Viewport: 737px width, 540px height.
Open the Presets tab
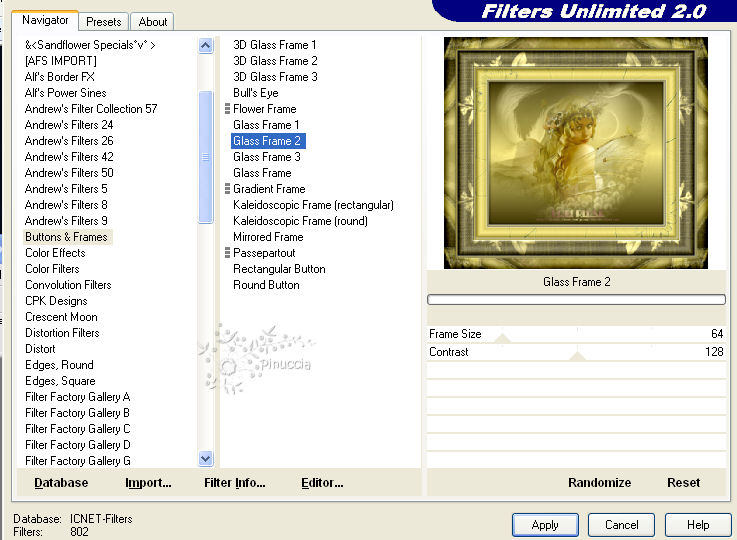coord(103,22)
